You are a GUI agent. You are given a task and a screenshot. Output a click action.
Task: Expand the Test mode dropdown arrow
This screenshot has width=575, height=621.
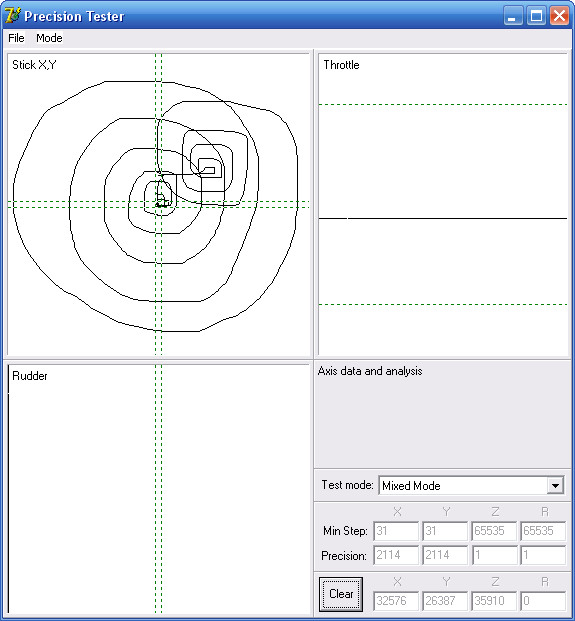pyautogui.click(x=555, y=485)
